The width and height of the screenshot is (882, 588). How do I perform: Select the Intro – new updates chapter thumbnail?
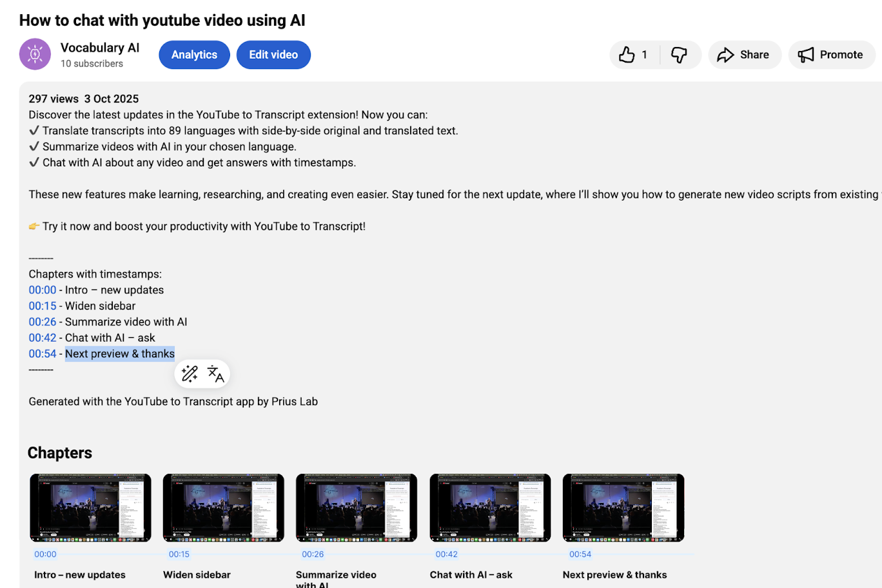tap(90, 507)
